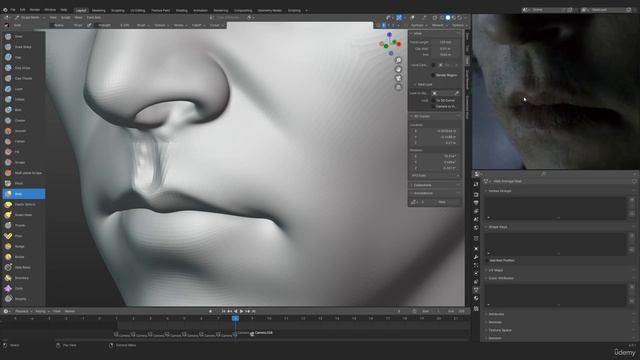Open the Cursor settings dropdown
The image size is (640, 360).
(216, 25)
